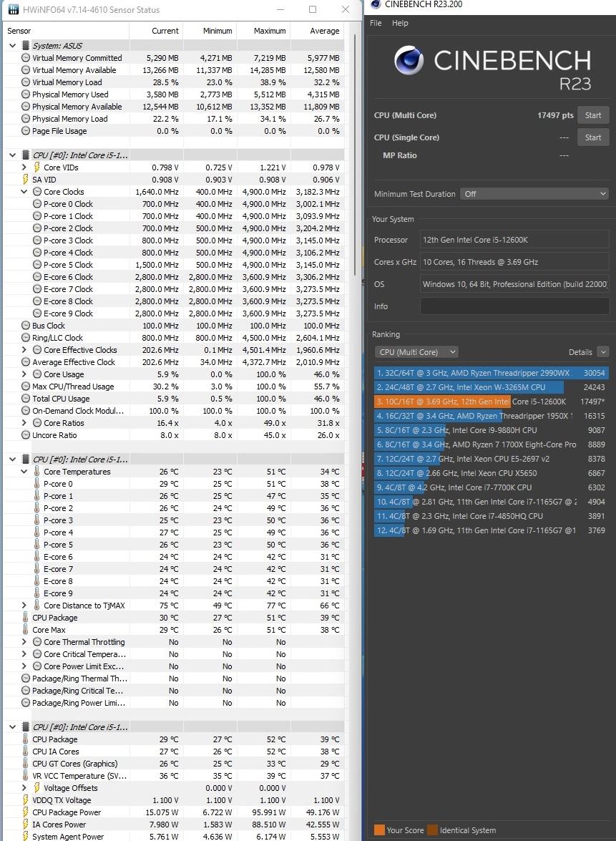
Task: Open the Details dropdown arrow in Ranking
Action: tap(603, 352)
